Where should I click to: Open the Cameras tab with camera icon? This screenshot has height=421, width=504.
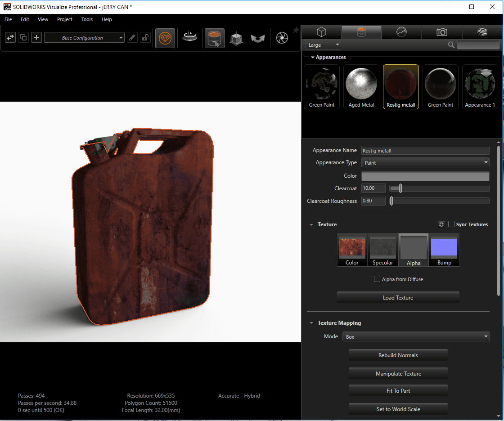pyautogui.click(x=441, y=32)
